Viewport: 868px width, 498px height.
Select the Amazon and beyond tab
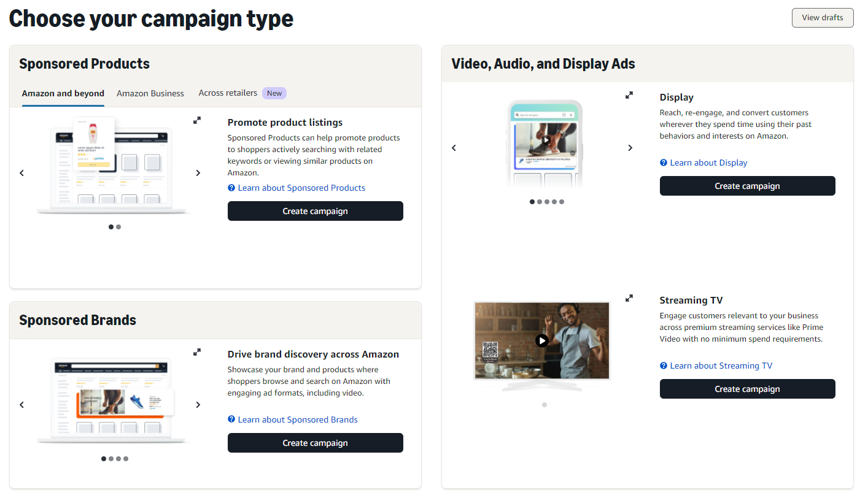click(63, 94)
